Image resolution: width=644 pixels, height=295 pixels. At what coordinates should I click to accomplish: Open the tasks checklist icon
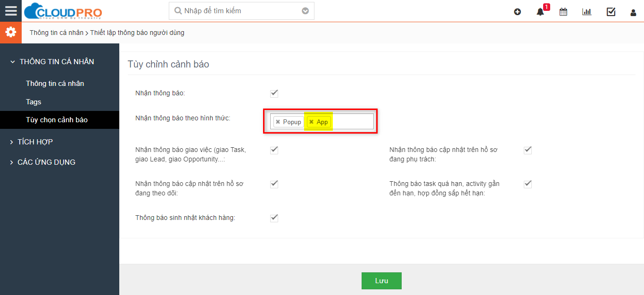click(611, 12)
